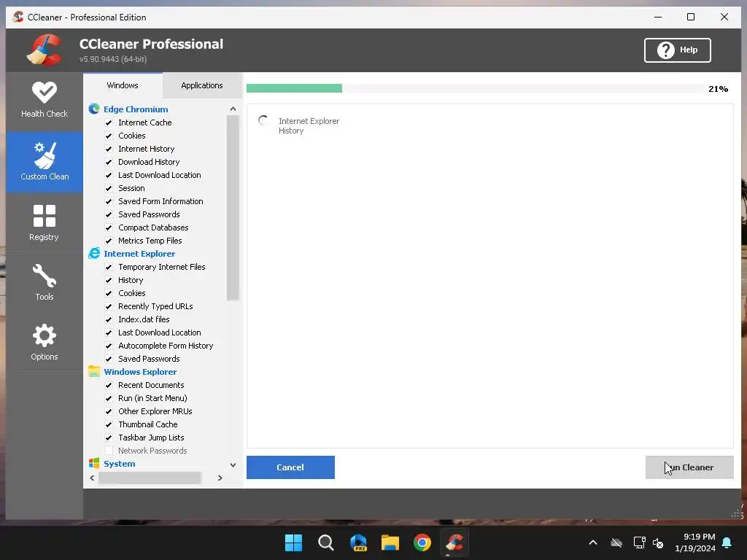Click the muted volume tray icon
747x560 pixels.
(x=658, y=542)
